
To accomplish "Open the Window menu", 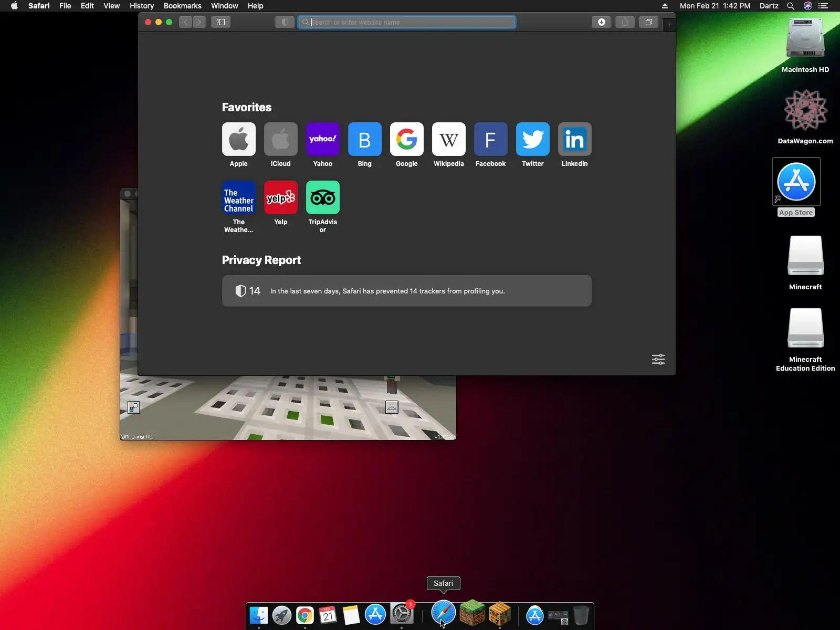I will pyautogui.click(x=225, y=6).
